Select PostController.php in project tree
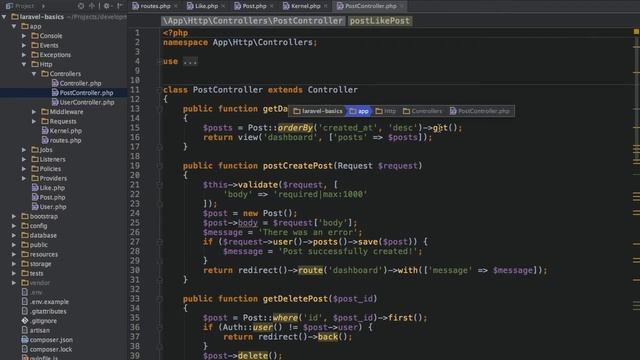 pos(82,93)
